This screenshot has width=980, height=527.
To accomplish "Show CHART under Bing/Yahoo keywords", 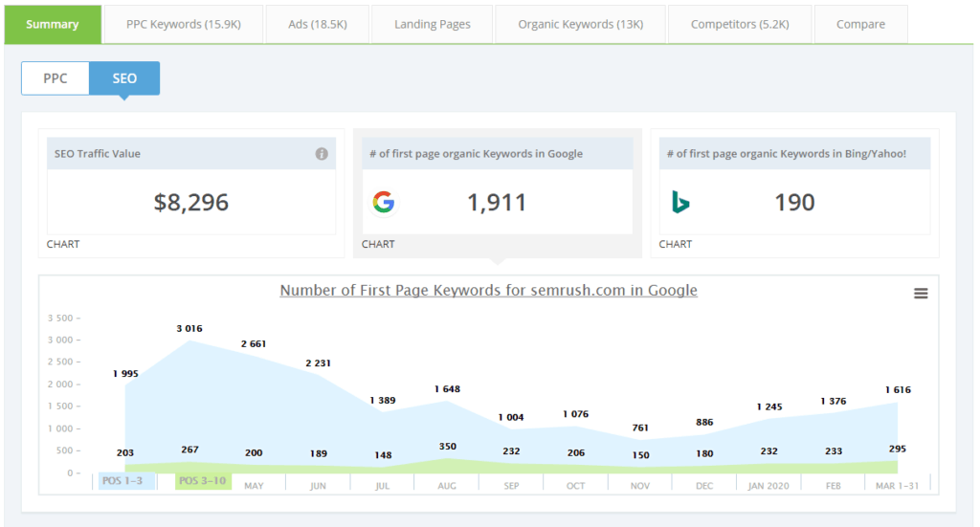I will (676, 244).
